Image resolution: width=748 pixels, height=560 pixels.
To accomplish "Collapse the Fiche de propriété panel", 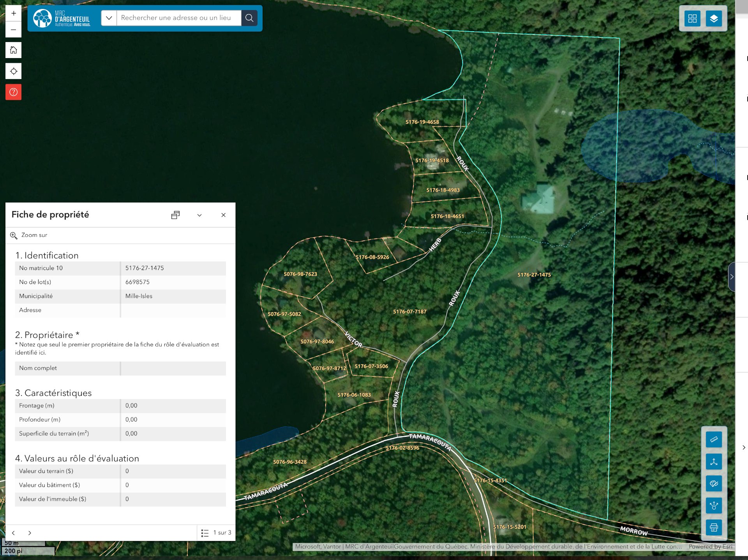I will point(199,215).
